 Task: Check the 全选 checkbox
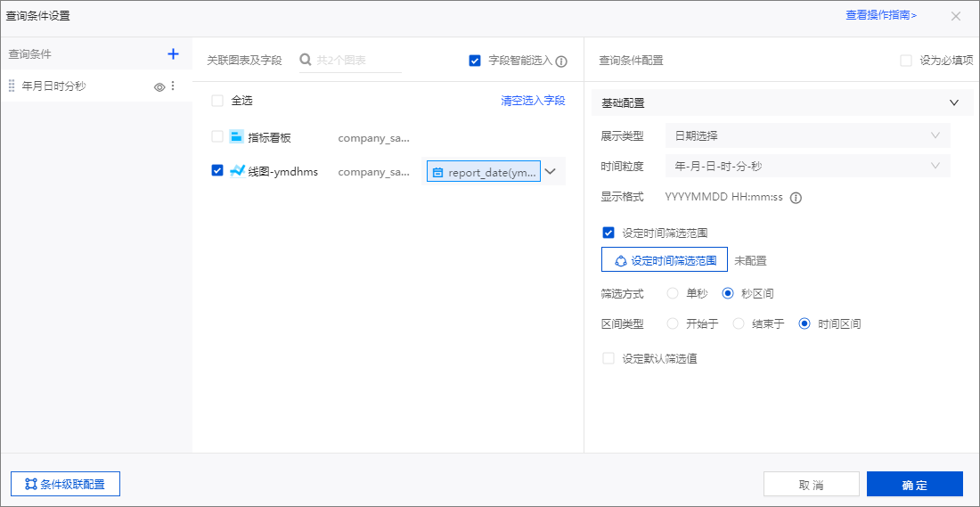coord(217,101)
